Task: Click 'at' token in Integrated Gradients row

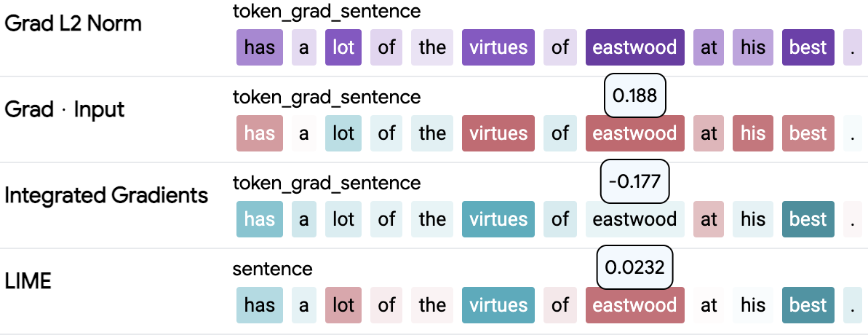Action: click(709, 219)
